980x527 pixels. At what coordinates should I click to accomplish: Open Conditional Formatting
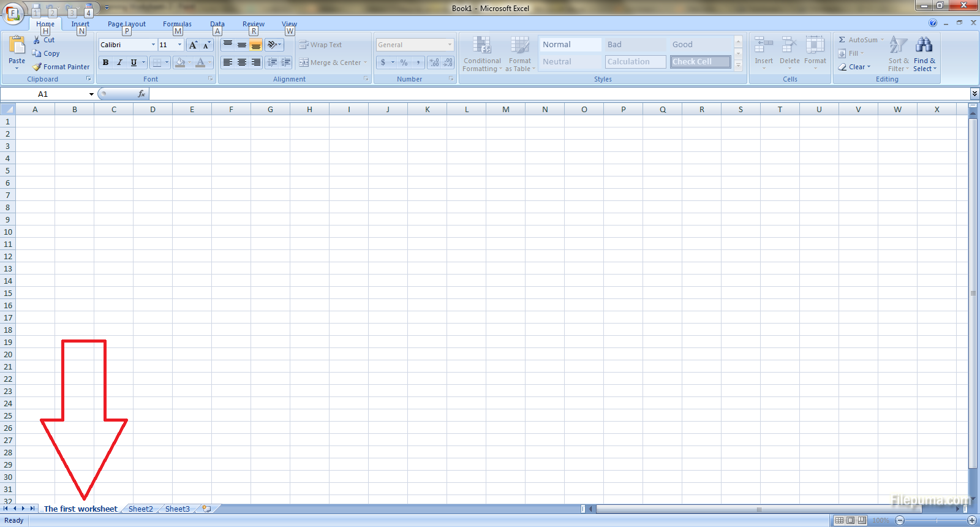coord(482,54)
